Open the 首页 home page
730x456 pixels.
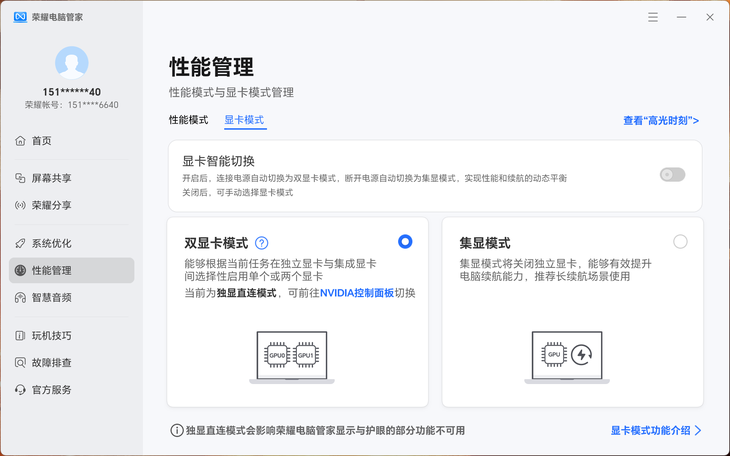(71, 141)
